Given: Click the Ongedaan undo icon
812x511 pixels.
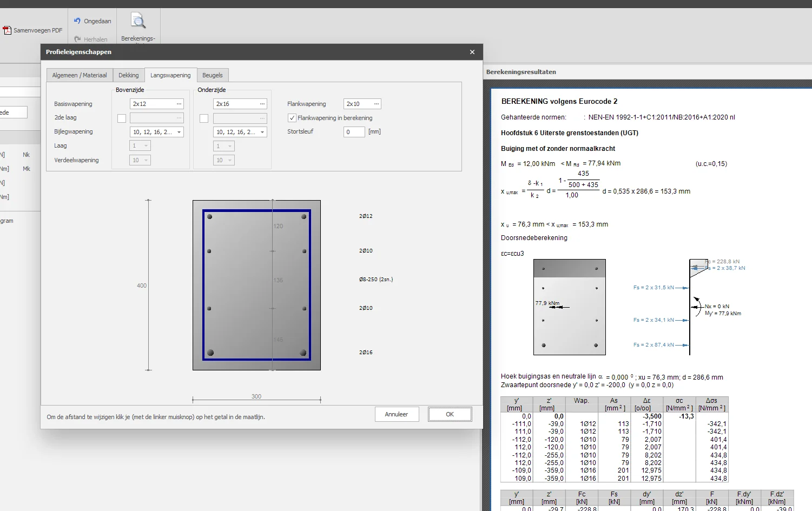Looking at the screenshot, I should pyautogui.click(x=77, y=21).
